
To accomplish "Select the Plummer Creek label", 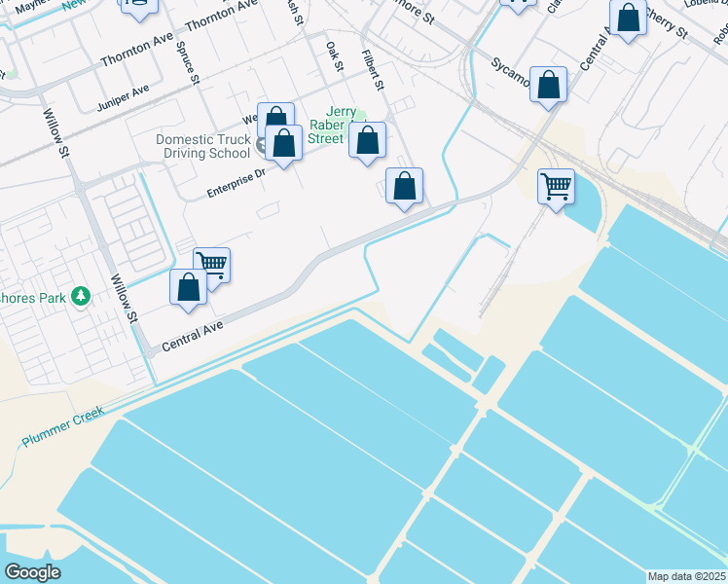I will pos(63,426).
